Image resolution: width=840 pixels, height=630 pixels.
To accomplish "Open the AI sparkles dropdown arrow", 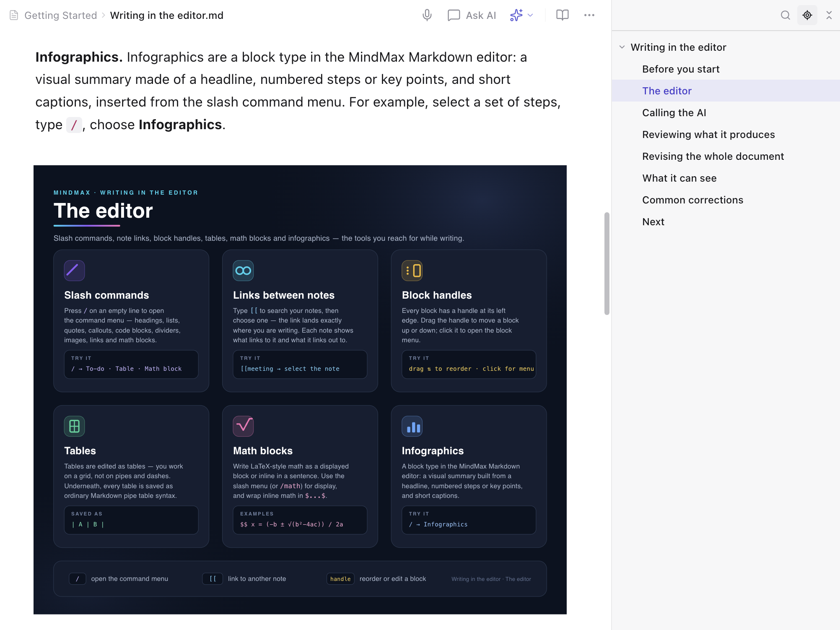I will [x=530, y=16].
